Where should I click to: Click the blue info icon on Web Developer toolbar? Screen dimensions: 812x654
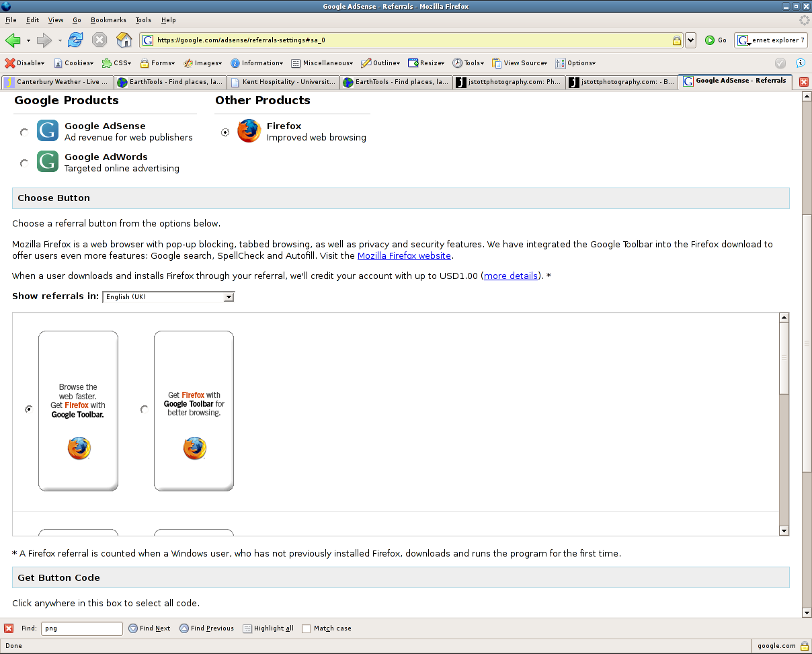[800, 63]
